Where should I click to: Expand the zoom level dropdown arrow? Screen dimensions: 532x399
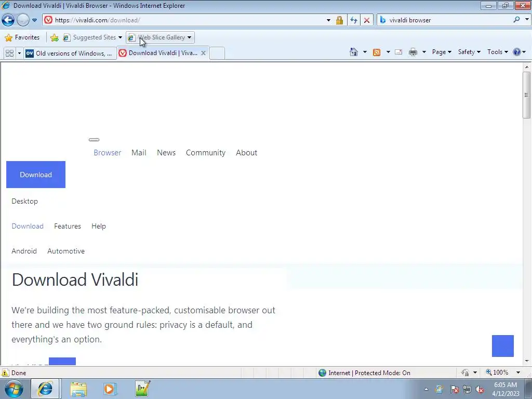(518, 373)
